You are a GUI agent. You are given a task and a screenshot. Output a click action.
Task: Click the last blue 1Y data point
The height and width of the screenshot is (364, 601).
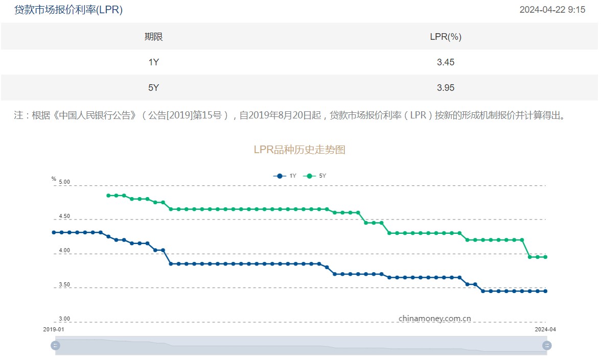(545, 291)
